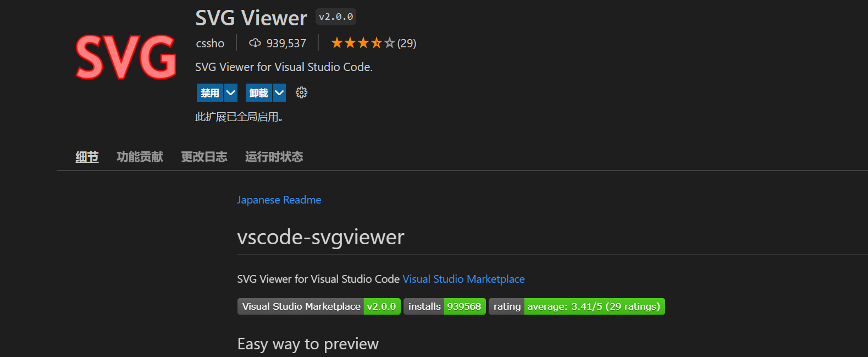This screenshot has height=357, width=868.
Task: Click the 此扩展已全局启用 status text
Action: (x=239, y=117)
